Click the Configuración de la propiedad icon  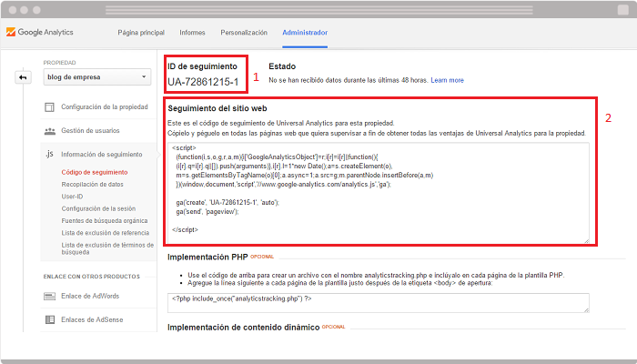pos(51,107)
